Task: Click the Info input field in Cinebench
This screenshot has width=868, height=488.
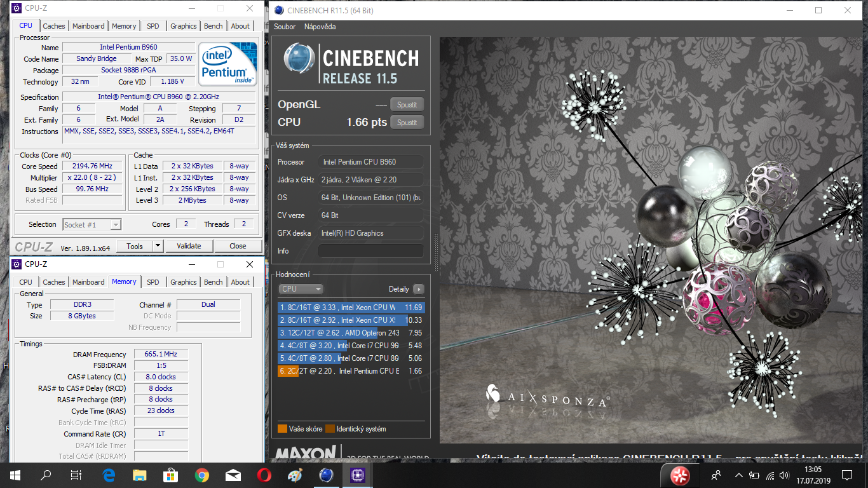Action: (x=370, y=251)
